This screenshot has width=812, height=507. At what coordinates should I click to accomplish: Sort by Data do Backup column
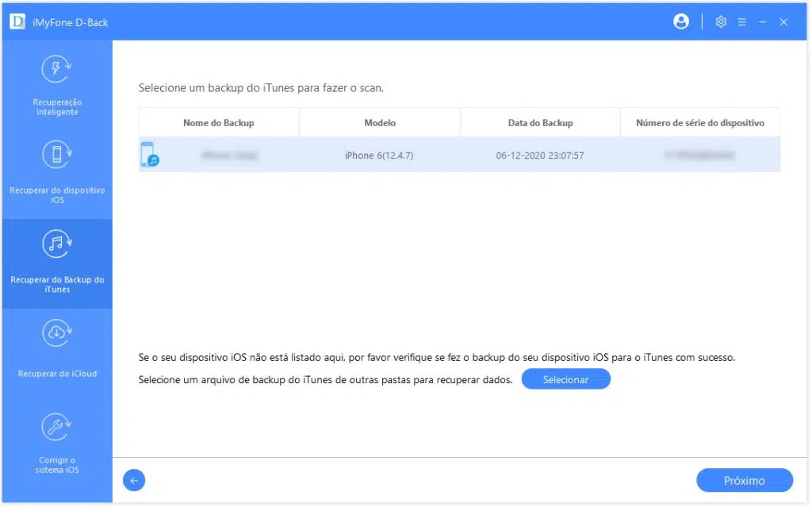[540, 122]
